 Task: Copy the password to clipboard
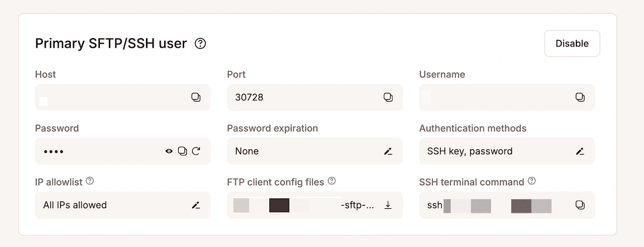(182, 151)
